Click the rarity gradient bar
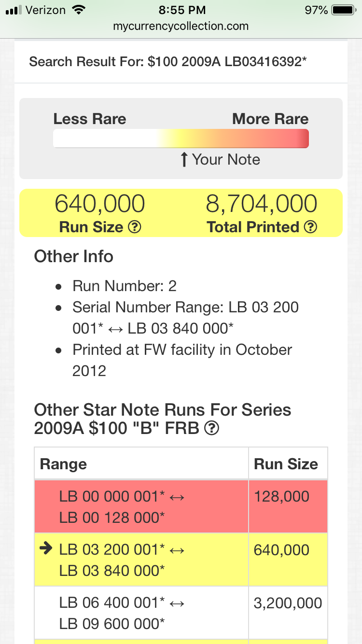Viewport: 362px width, 644px height. tap(181, 139)
